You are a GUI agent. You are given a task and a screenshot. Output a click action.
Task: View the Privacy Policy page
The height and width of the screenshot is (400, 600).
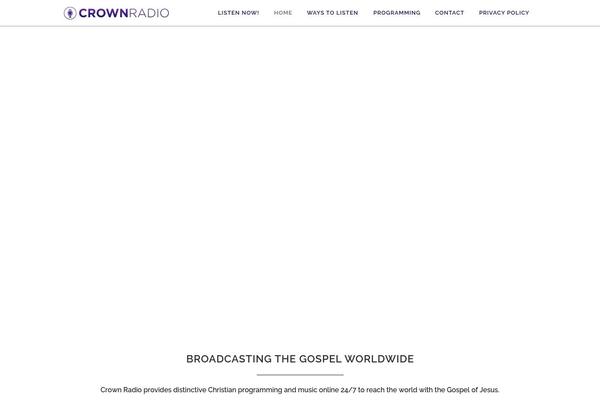point(504,13)
